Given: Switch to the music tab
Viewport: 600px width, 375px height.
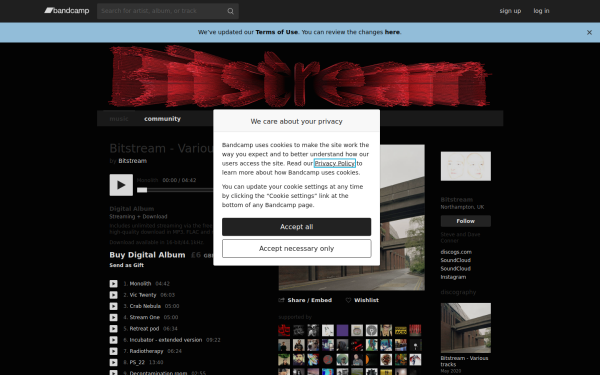Looking at the screenshot, I should click(119, 119).
